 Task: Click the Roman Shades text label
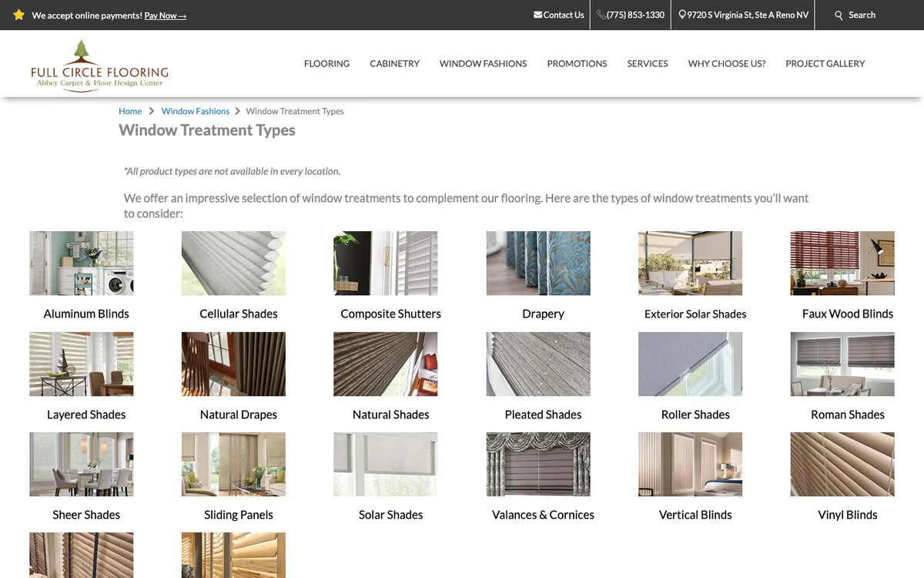click(848, 415)
